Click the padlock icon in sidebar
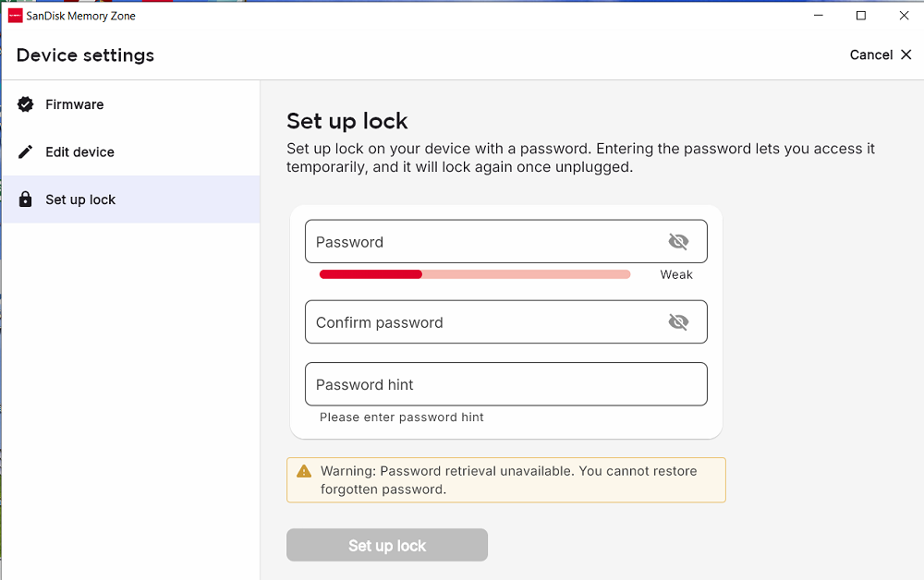Viewport: 924px width, 580px height. tap(25, 199)
